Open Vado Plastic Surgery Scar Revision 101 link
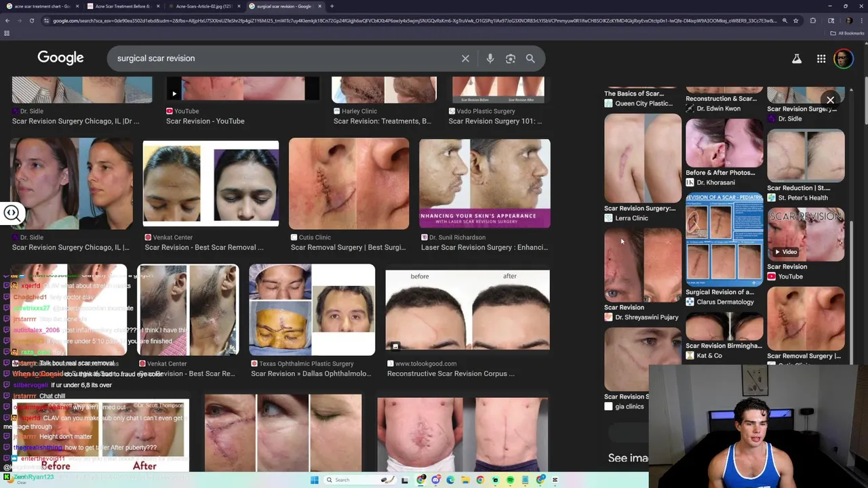Screen dimensions: 868x488 coord(495,121)
